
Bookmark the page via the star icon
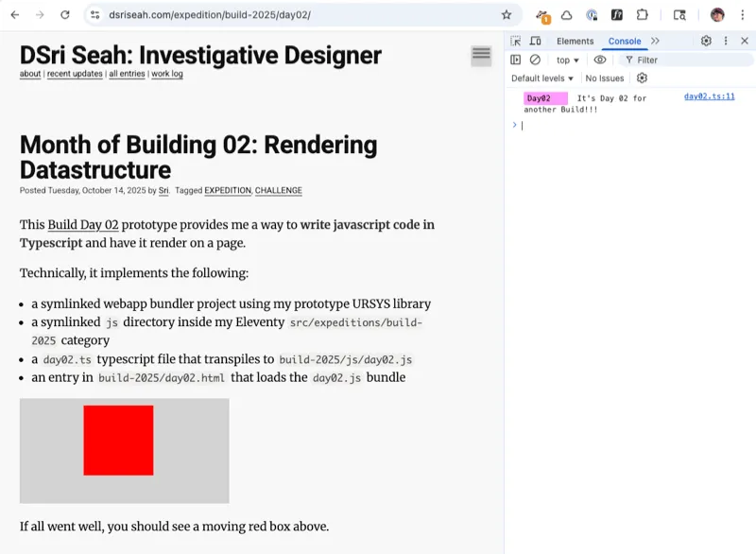[507, 15]
